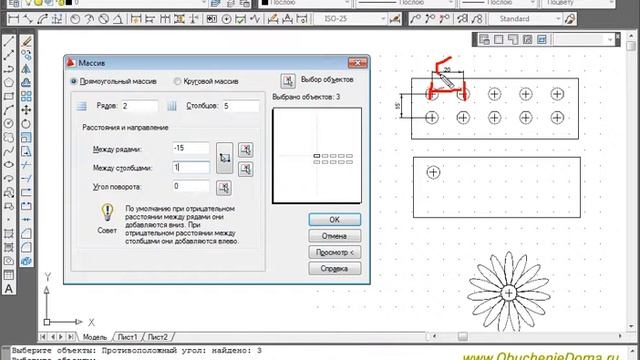Viewport: 640px width, 360px height.
Task: Open the Dimension Style manager icon
Action: [395, 19]
